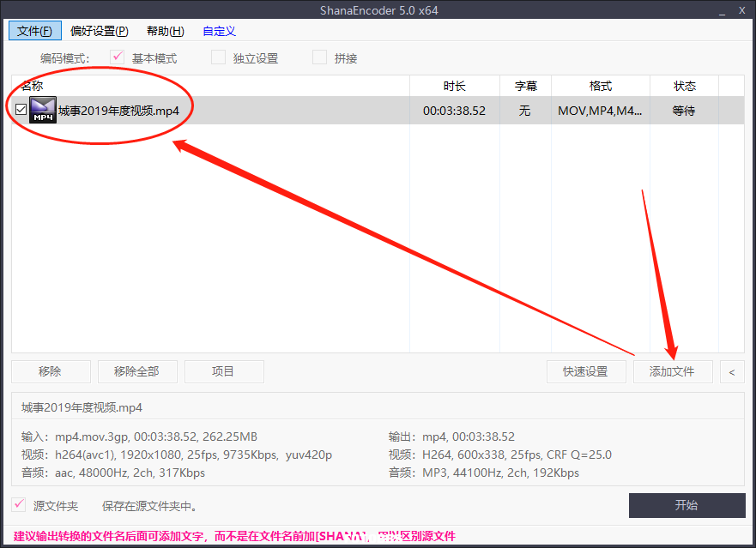Open the 项目 button

[x=224, y=371]
